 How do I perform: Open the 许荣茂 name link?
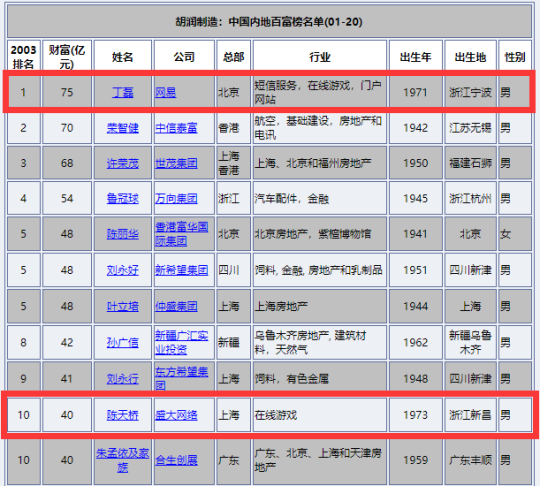tap(123, 163)
